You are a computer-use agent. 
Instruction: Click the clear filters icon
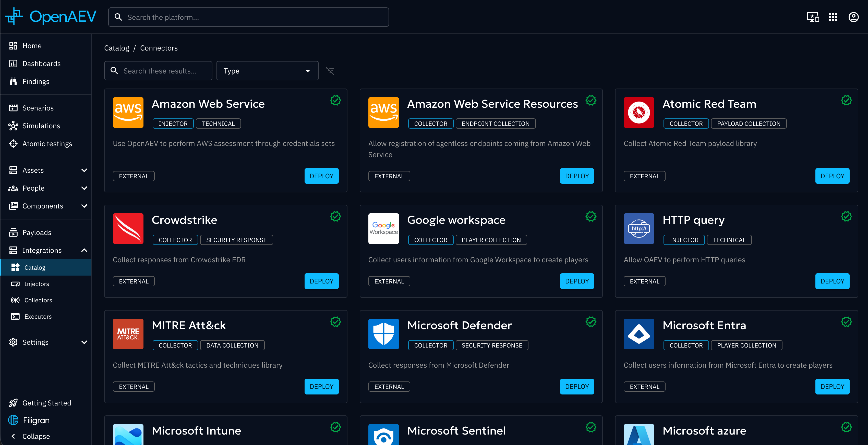(330, 71)
